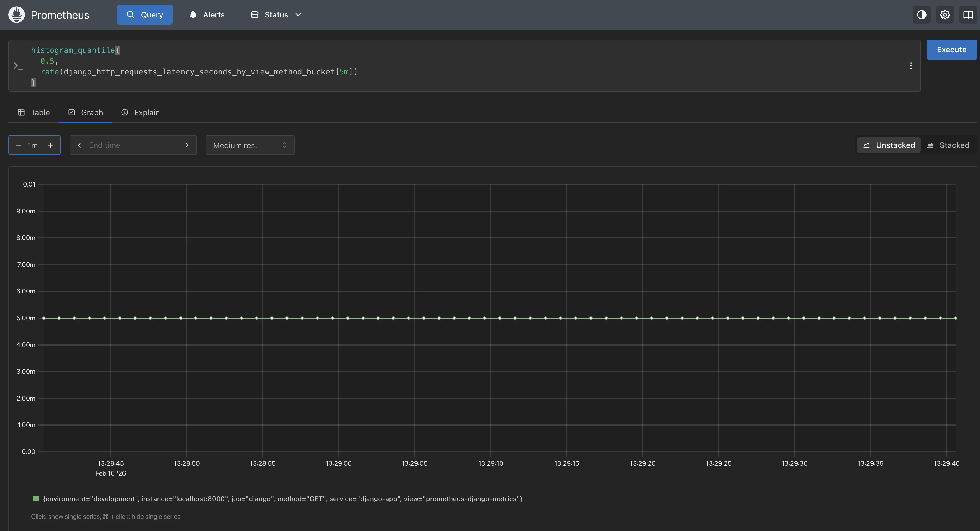980x531 pixels.
Task: Open documentation via the book icon
Action: click(x=968, y=15)
